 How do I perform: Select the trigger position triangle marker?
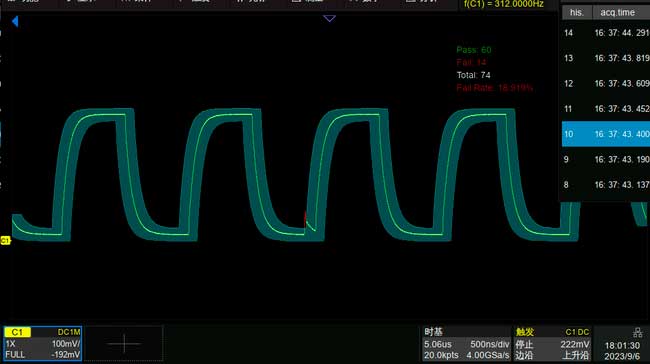329,19
